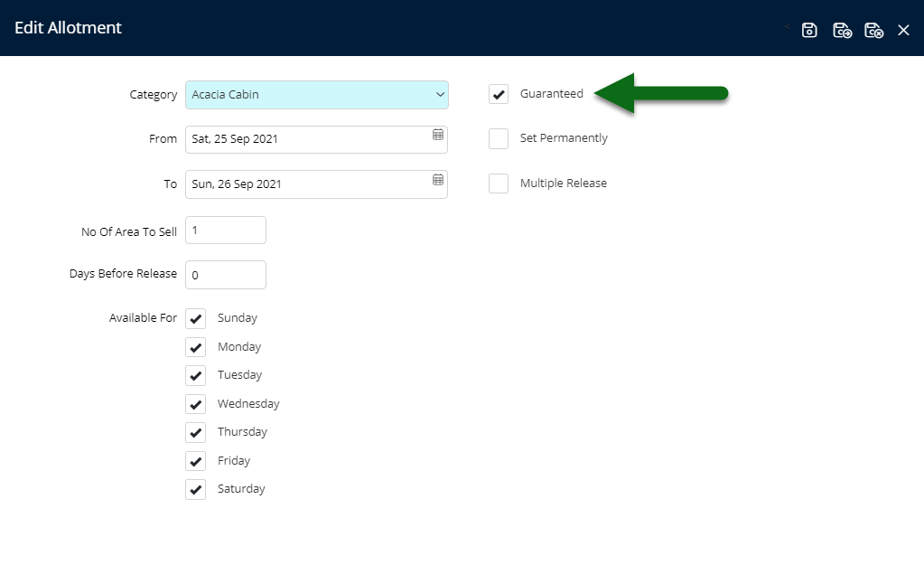Viewport: 924px width, 565px height.
Task: Click the Edit Allotment title
Action: point(69,28)
